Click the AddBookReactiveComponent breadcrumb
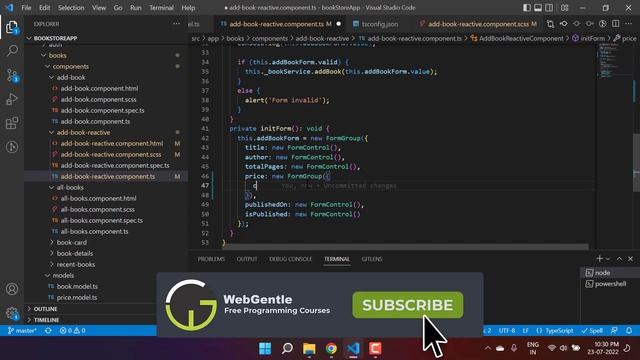The height and width of the screenshot is (360, 640). [x=521, y=38]
